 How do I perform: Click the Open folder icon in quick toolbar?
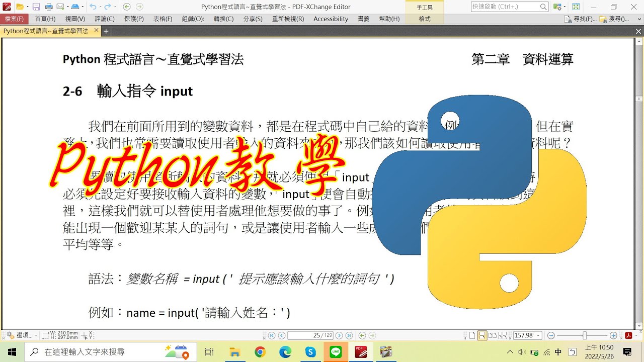(19, 7)
